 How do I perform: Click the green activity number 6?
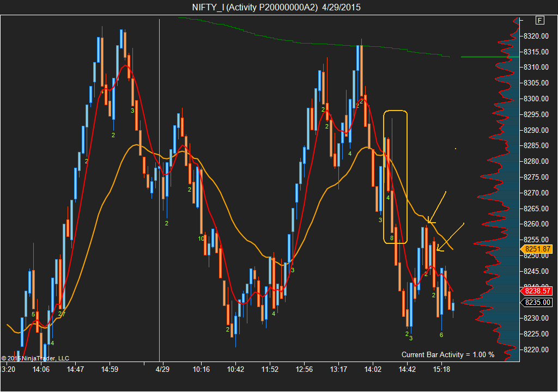(441, 335)
